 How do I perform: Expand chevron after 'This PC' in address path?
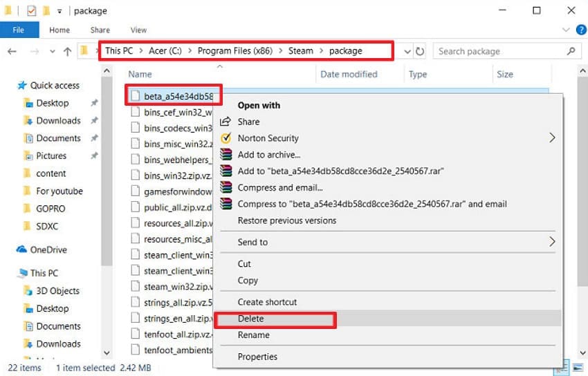141,51
